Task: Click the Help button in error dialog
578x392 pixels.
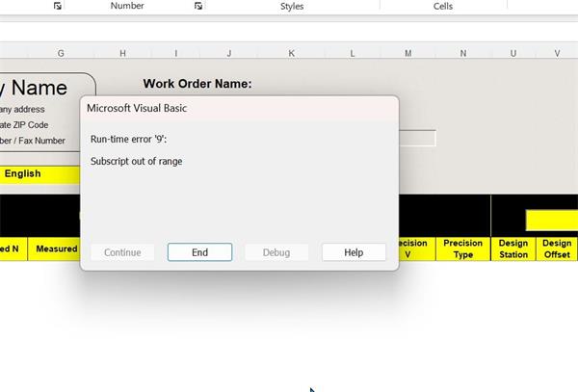Action: 354,252
